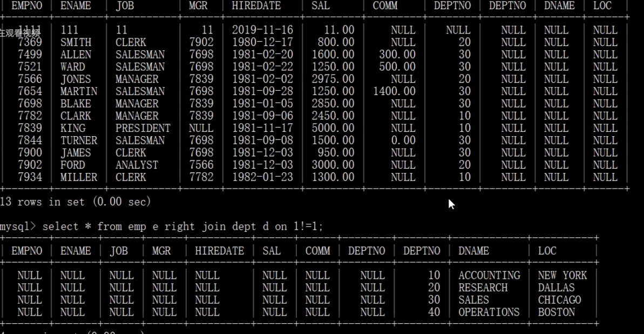644x334 pixels.
Task: Click MGR NULL in KING's row
Action: [x=201, y=128]
